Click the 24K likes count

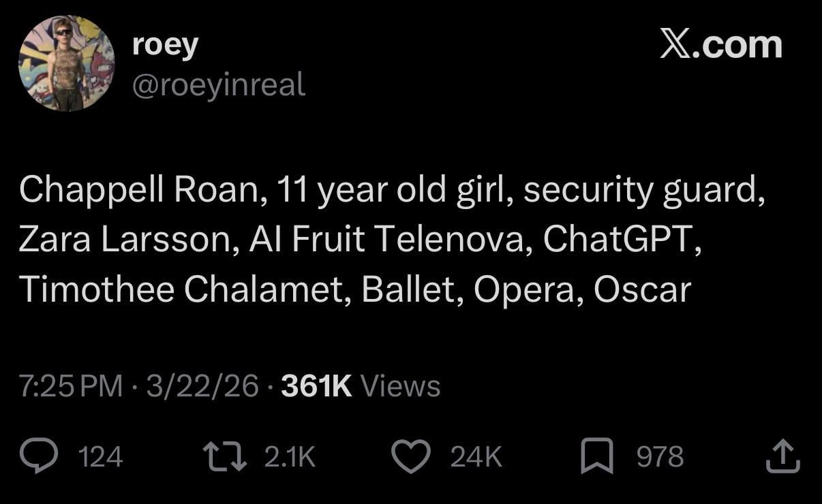click(x=476, y=457)
